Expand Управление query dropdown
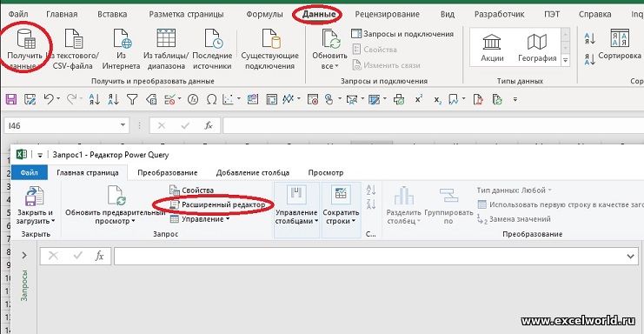 [x=200, y=219]
